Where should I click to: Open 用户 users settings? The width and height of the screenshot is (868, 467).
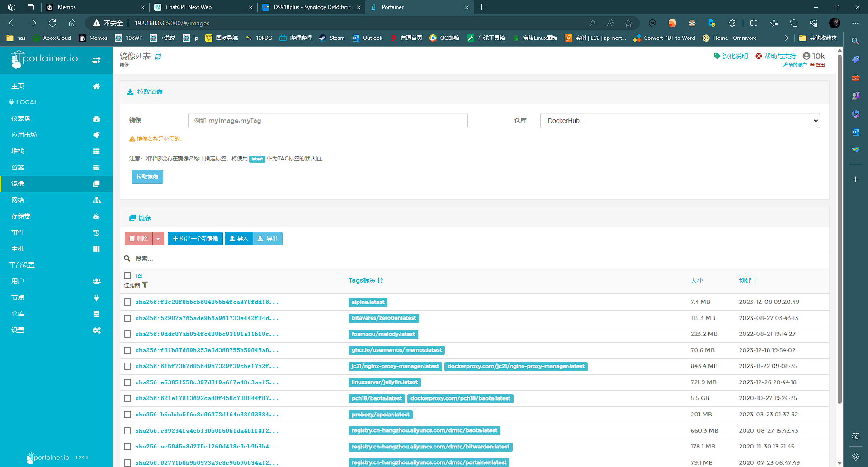click(57, 281)
